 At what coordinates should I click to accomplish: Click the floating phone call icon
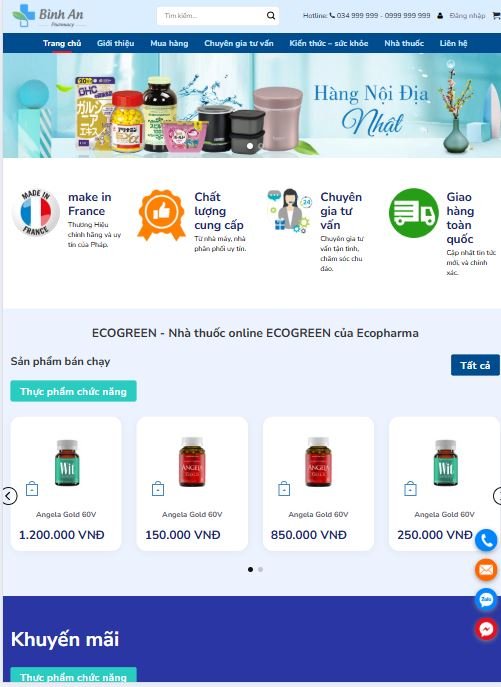pyautogui.click(x=486, y=540)
